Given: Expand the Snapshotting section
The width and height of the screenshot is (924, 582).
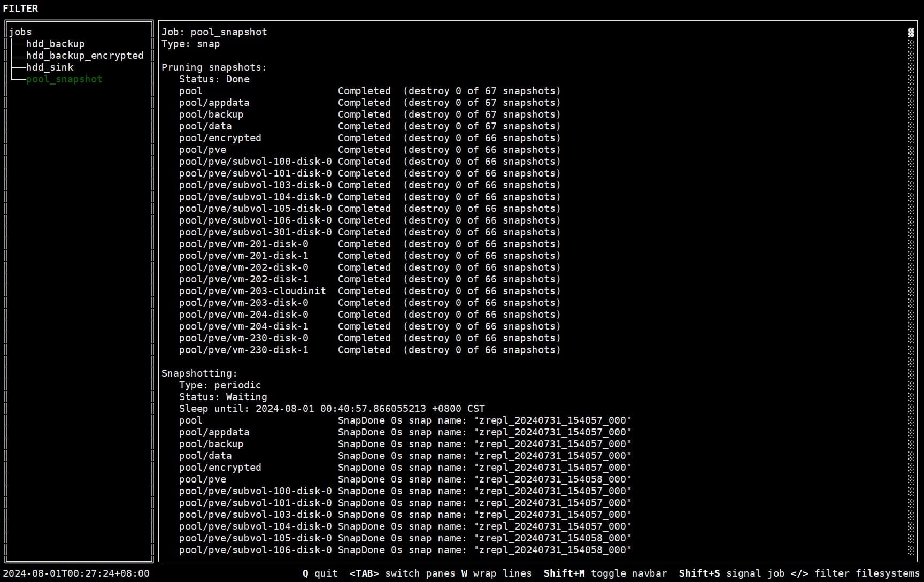Looking at the screenshot, I should point(199,373).
